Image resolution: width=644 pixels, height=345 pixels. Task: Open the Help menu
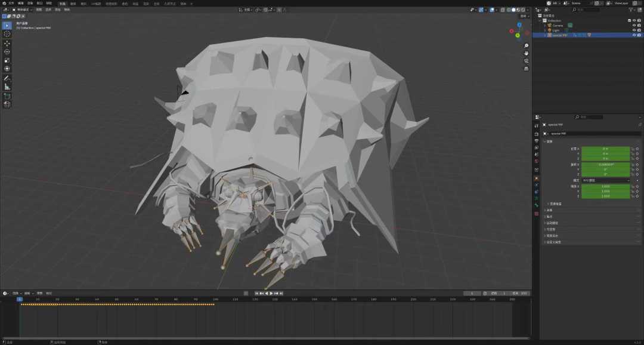[49, 3]
